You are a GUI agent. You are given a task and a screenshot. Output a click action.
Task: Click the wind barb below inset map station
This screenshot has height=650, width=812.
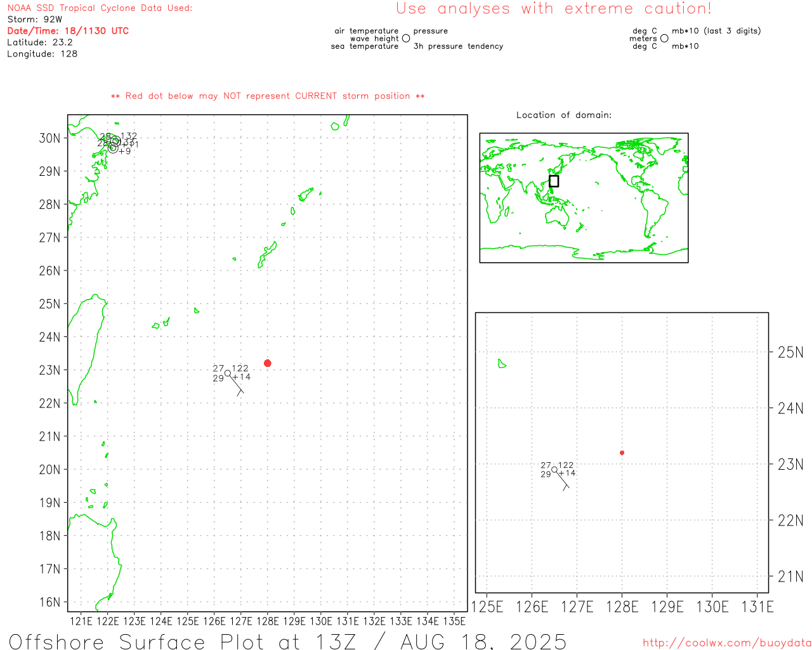click(563, 481)
